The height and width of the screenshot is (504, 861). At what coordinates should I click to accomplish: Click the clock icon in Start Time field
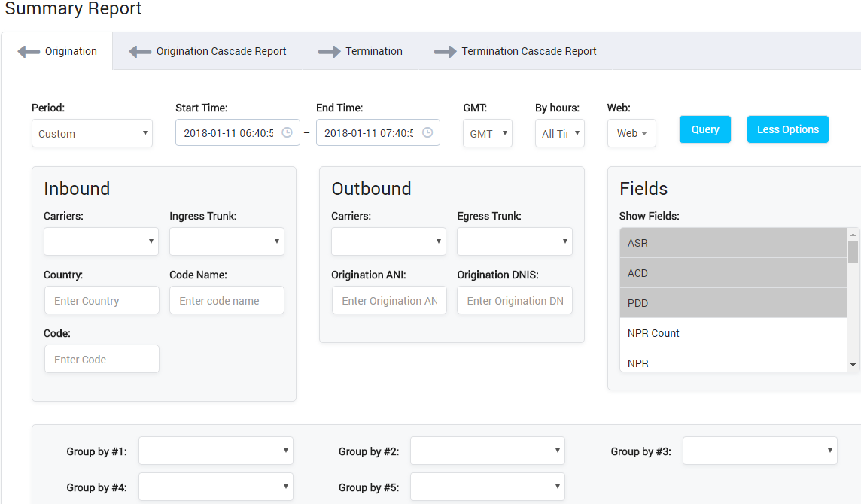287,132
